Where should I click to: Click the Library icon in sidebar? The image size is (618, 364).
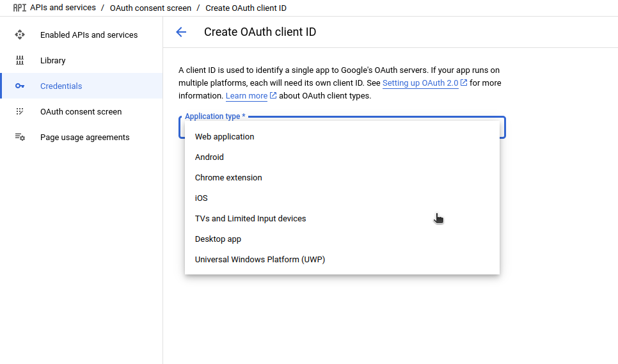click(x=20, y=60)
